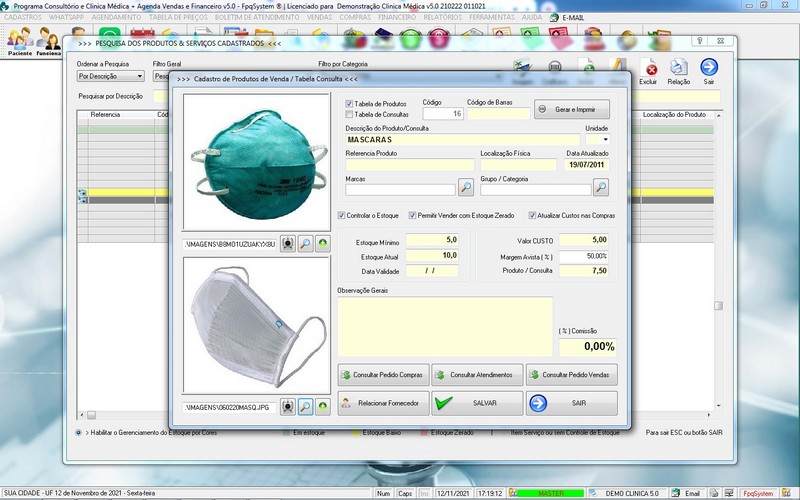This screenshot has width=800, height=500.
Task: Open the Paciente toolbar icon
Action: coord(20,42)
